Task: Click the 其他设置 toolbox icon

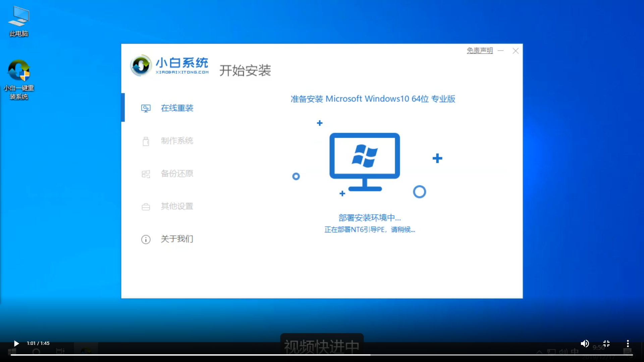Action: tap(146, 207)
